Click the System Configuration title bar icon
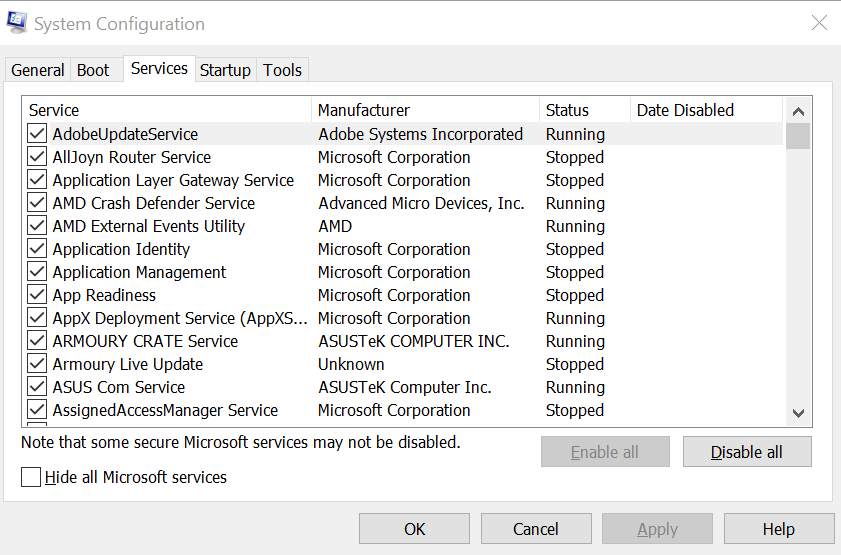Screen dimensions: 841x555 tap(17, 23)
